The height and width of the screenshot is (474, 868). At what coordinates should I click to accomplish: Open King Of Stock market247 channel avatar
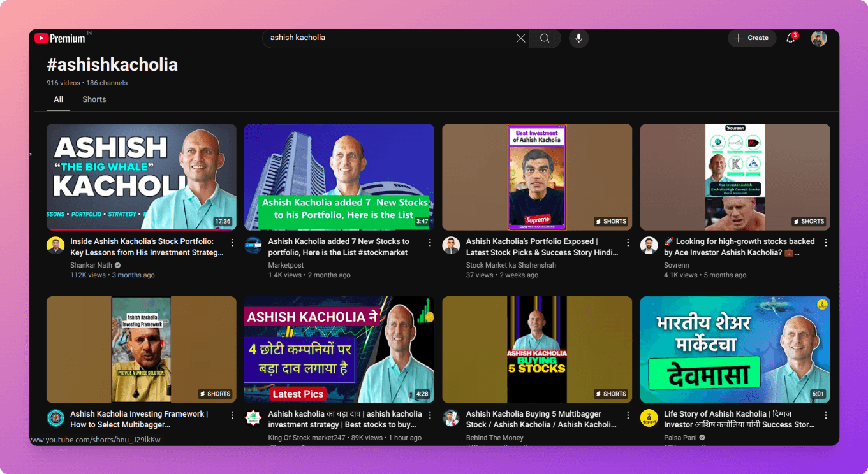click(253, 418)
